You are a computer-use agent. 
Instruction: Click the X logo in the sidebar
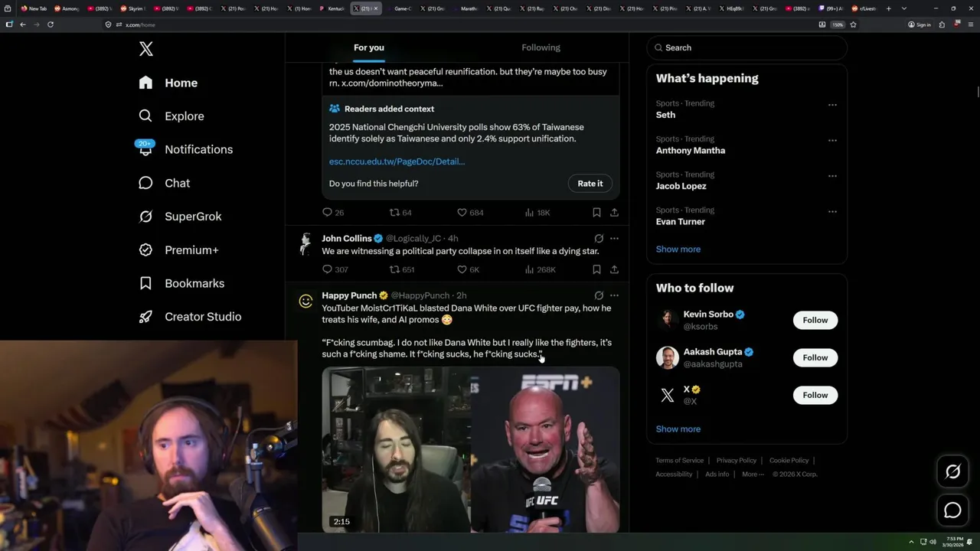click(146, 49)
